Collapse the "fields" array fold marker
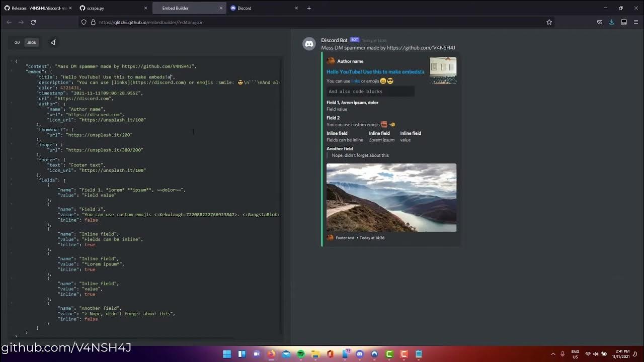Viewport: 644px width, 362px height. click(x=12, y=180)
